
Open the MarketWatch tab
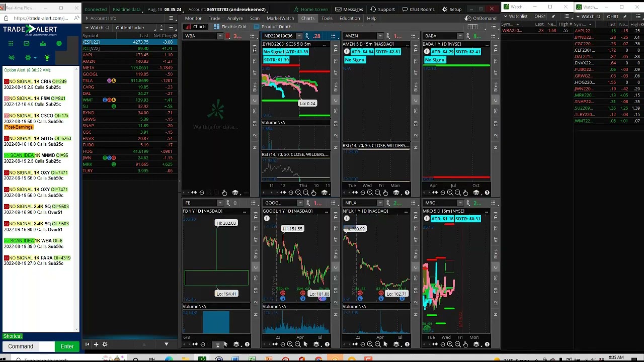click(280, 18)
